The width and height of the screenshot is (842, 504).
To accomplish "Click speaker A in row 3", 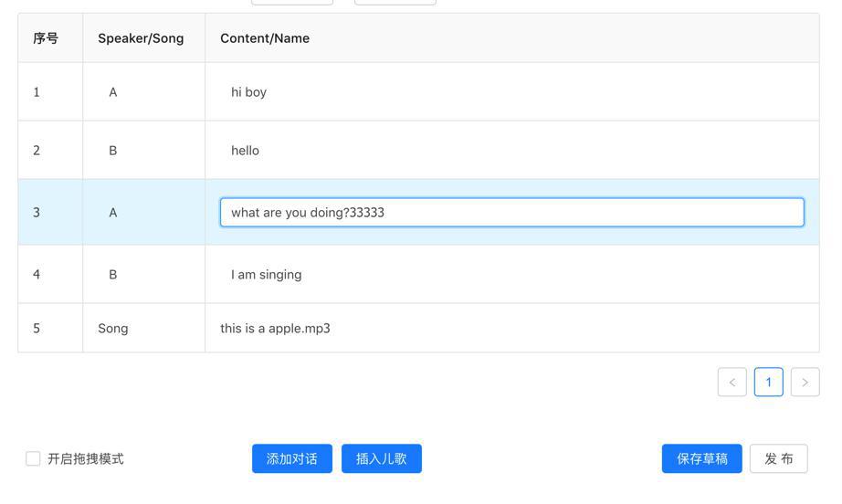I will 112,213.
